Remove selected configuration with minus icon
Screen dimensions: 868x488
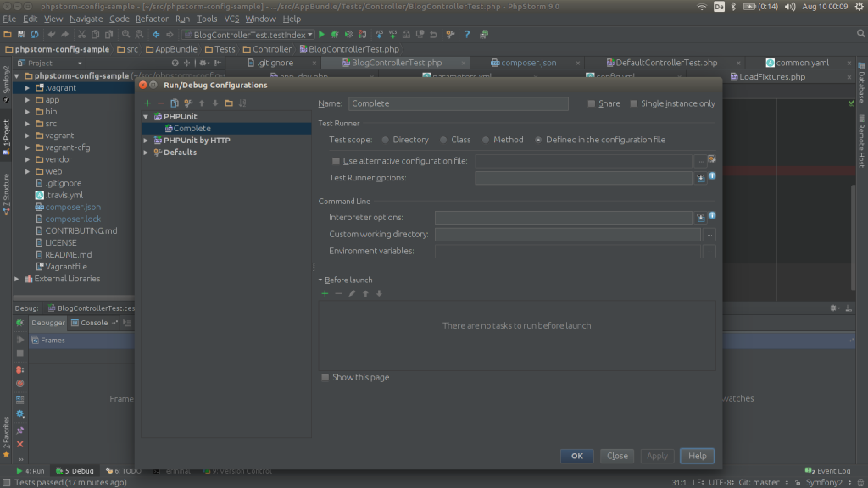tap(160, 103)
